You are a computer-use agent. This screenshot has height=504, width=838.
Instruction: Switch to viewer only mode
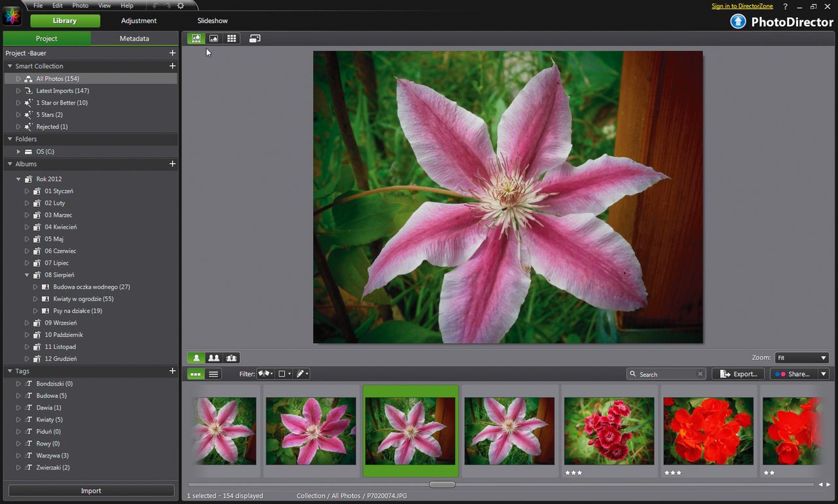pos(213,39)
